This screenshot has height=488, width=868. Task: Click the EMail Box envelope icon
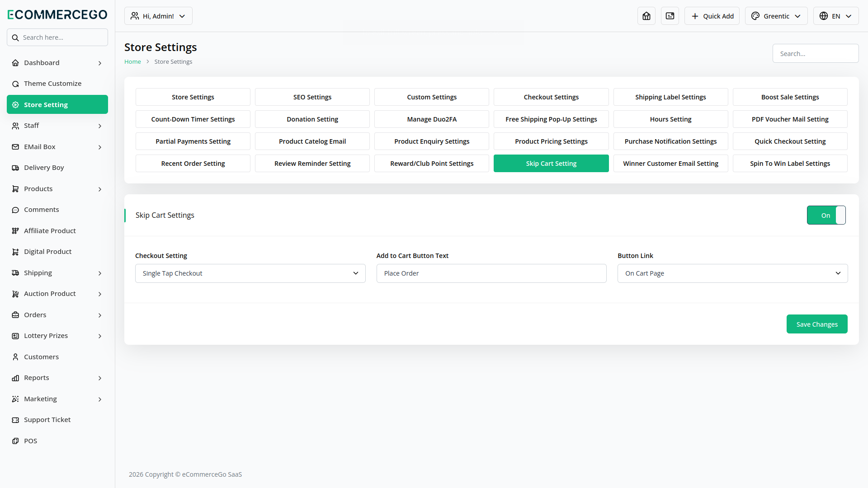point(15,147)
